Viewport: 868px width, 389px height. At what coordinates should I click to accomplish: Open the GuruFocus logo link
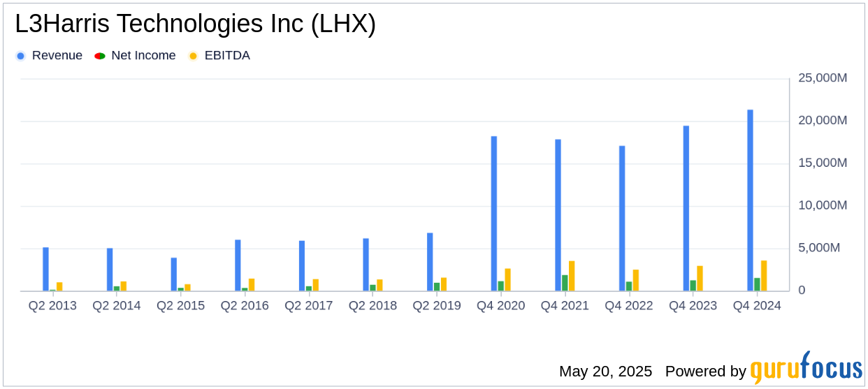click(806, 368)
